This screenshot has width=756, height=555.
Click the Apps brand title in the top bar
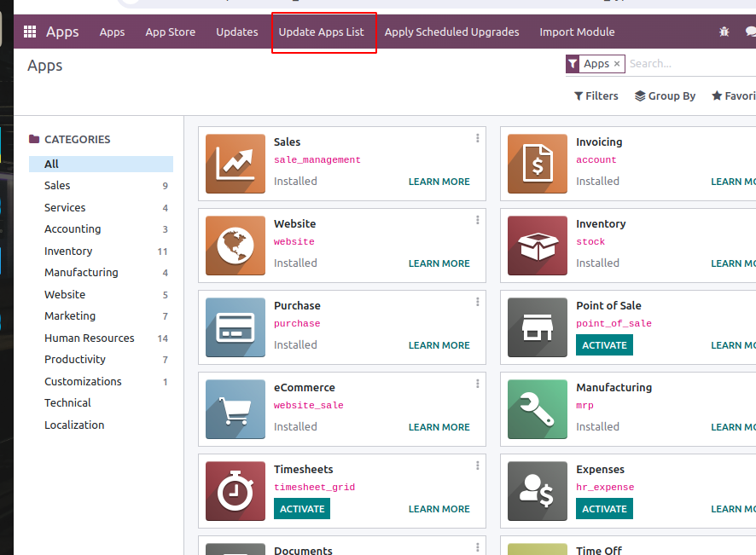[62, 32]
